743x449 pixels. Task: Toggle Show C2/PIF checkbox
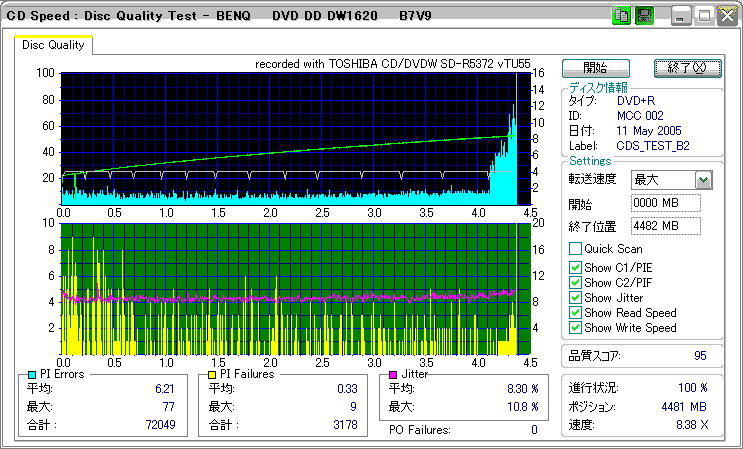click(575, 282)
